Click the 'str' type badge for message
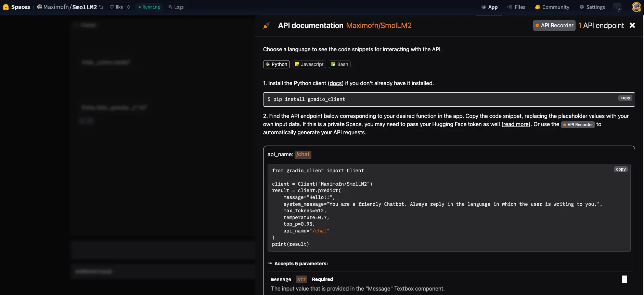Screen dimensions: 644x295 click(x=301, y=279)
